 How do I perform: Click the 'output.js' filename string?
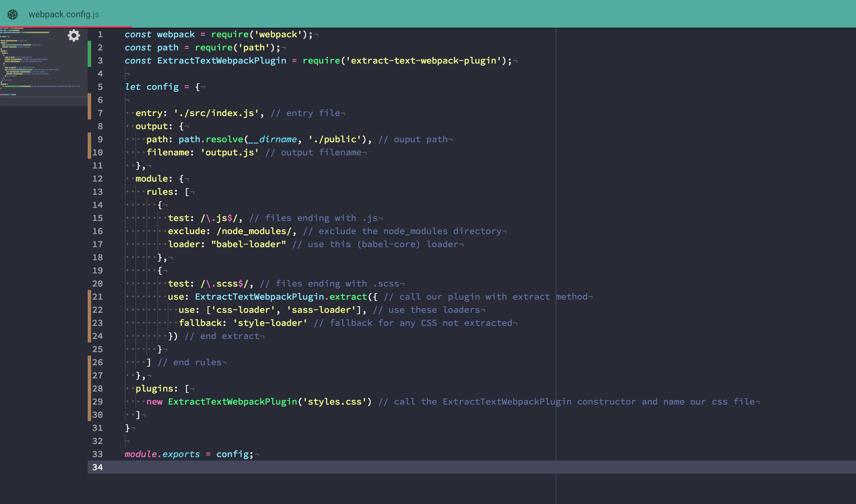230,153
